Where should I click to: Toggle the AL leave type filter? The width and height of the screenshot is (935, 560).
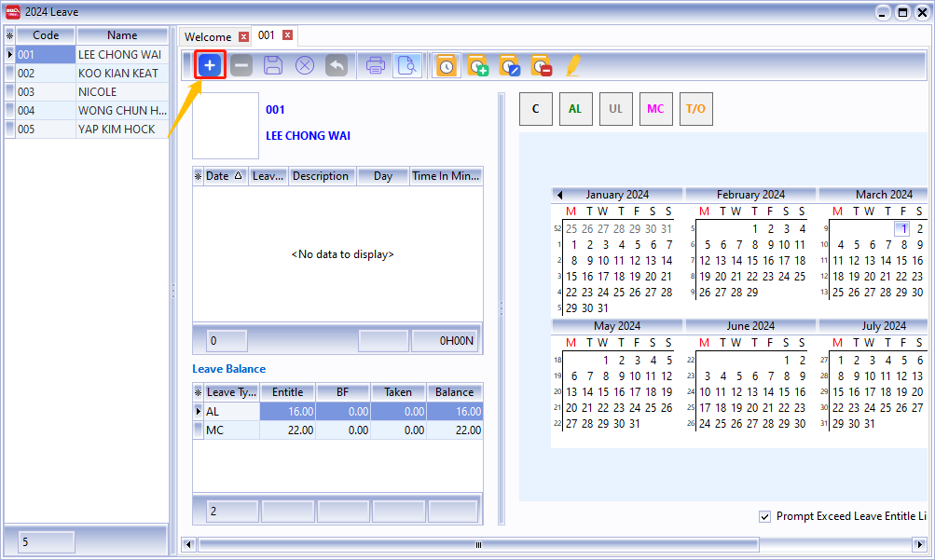[575, 108]
